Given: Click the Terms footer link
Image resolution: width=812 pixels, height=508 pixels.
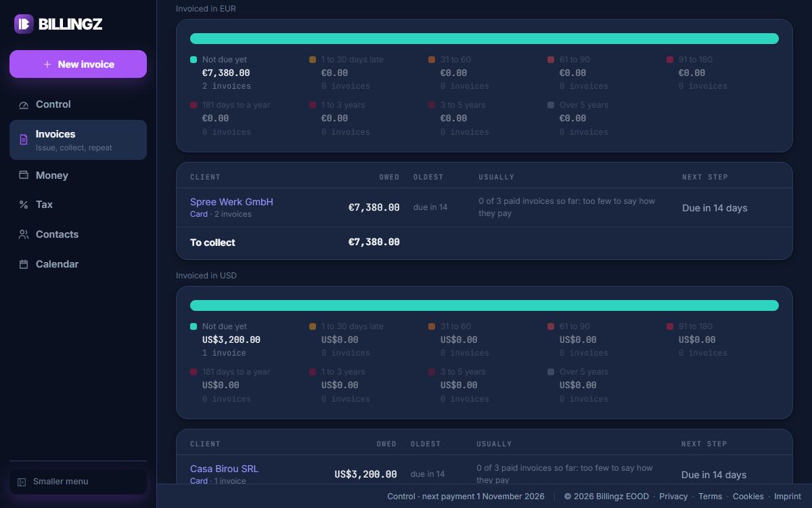Looking at the screenshot, I should click(710, 496).
